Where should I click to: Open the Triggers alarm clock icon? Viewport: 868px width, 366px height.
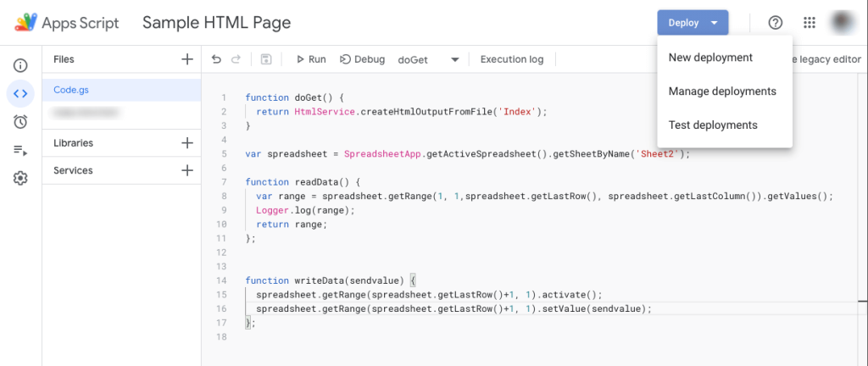pyautogui.click(x=20, y=122)
